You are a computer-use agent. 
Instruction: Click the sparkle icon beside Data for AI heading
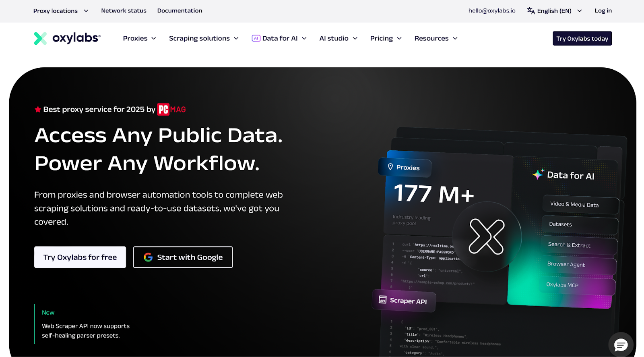538,174
